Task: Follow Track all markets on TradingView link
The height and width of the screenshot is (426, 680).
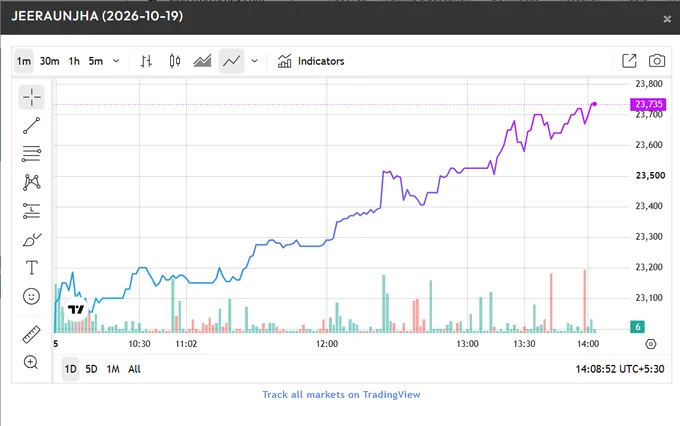Action: [x=341, y=395]
